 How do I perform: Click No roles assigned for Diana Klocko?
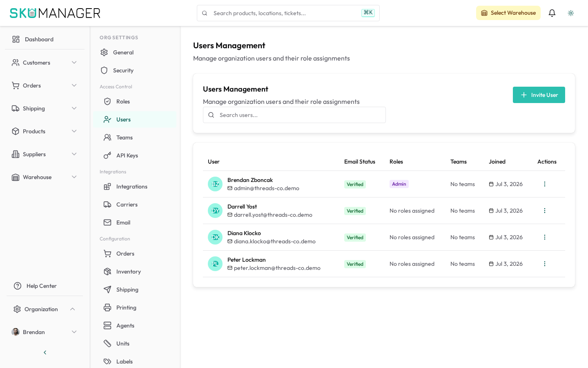click(412, 237)
